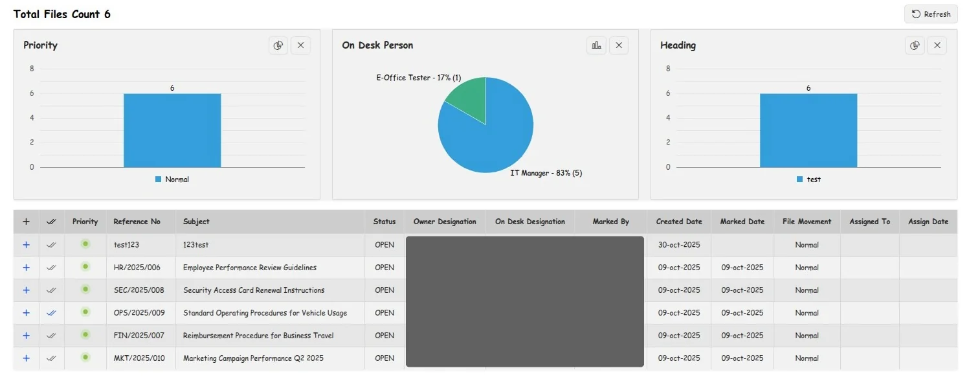Sort by Priority column header
Image resolution: width=980 pixels, height=381 pixels.
pos(85,222)
